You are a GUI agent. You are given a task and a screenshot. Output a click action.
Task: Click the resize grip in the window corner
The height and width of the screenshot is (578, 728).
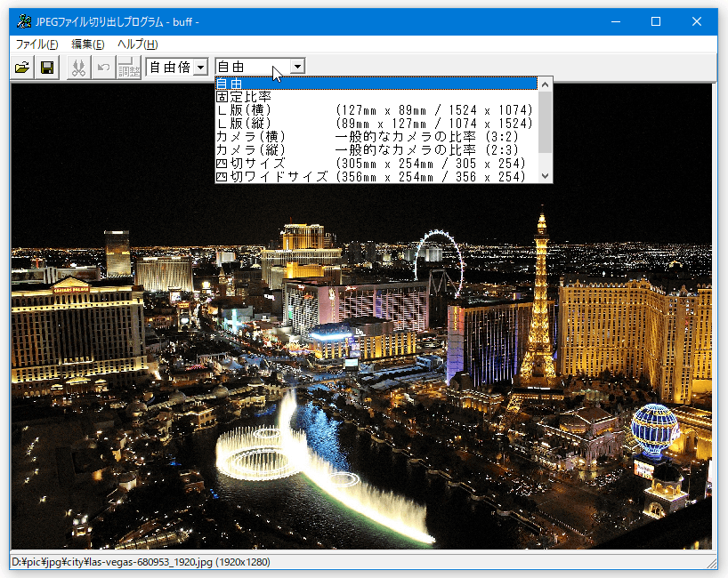click(711, 563)
